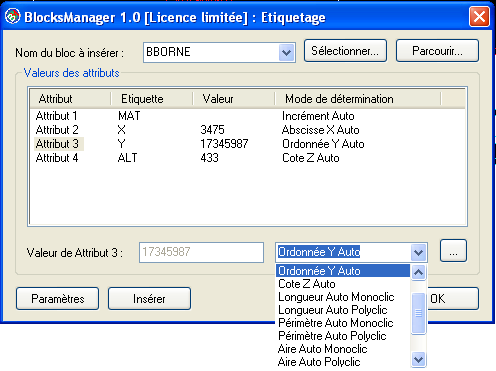Click the Sélectionner... button
496x371 pixels.
click(345, 51)
